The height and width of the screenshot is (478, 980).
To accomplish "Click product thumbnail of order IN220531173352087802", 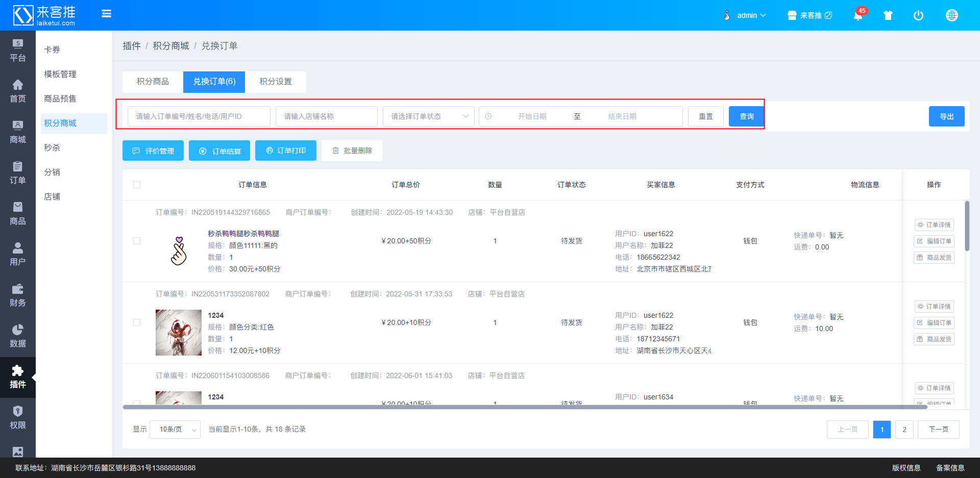I will coord(179,333).
